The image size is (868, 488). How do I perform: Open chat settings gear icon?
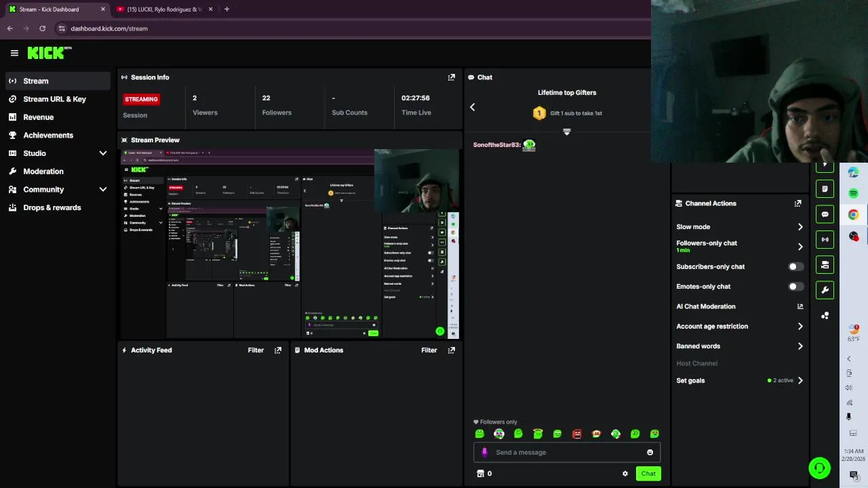coord(625,474)
